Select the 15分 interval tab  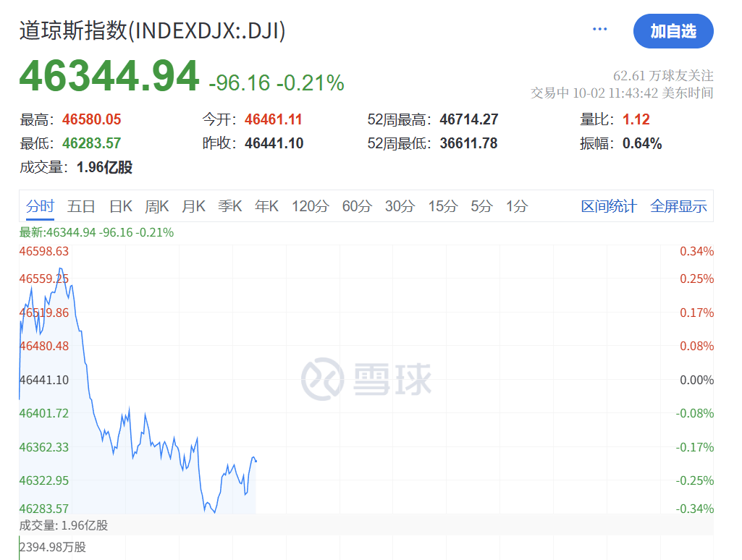point(442,206)
